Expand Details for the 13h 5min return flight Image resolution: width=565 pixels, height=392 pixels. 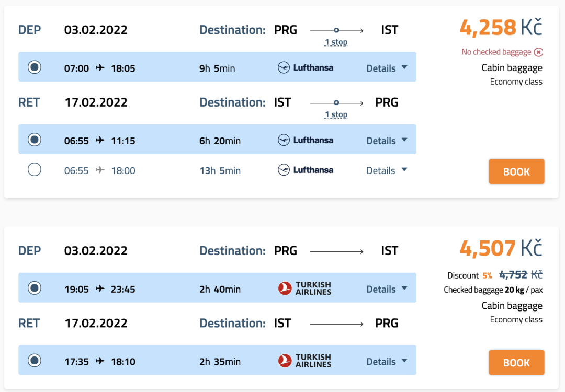coord(387,170)
